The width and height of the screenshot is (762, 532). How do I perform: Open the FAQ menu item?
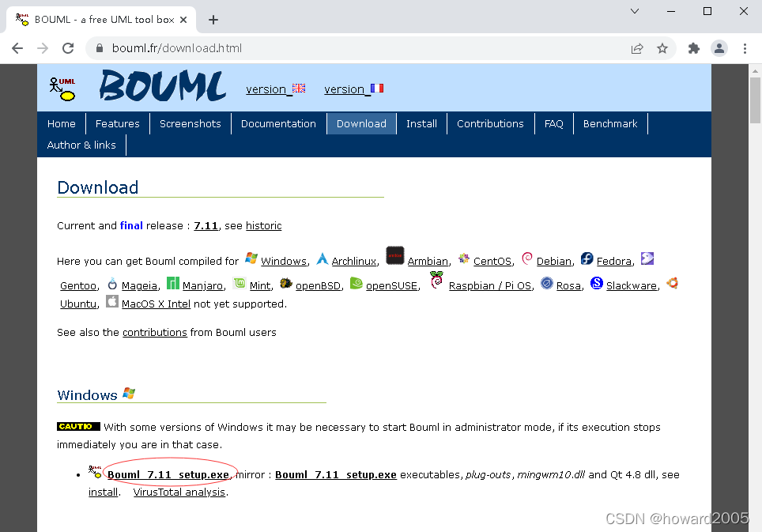point(553,123)
